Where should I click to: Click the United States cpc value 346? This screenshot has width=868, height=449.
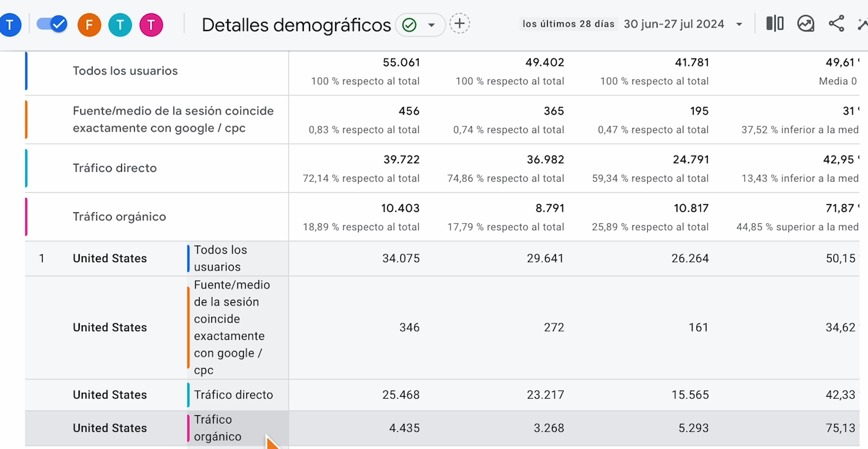[x=410, y=327]
